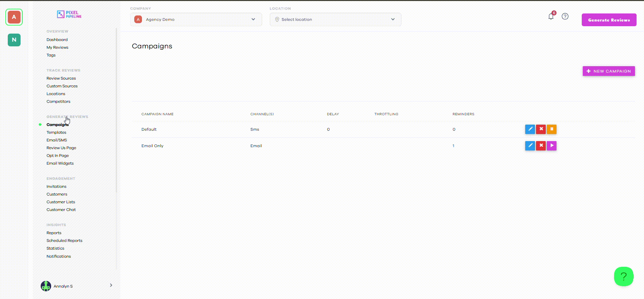Open Email/SMS page
The width and height of the screenshot is (644, 299).
(57, 140)
